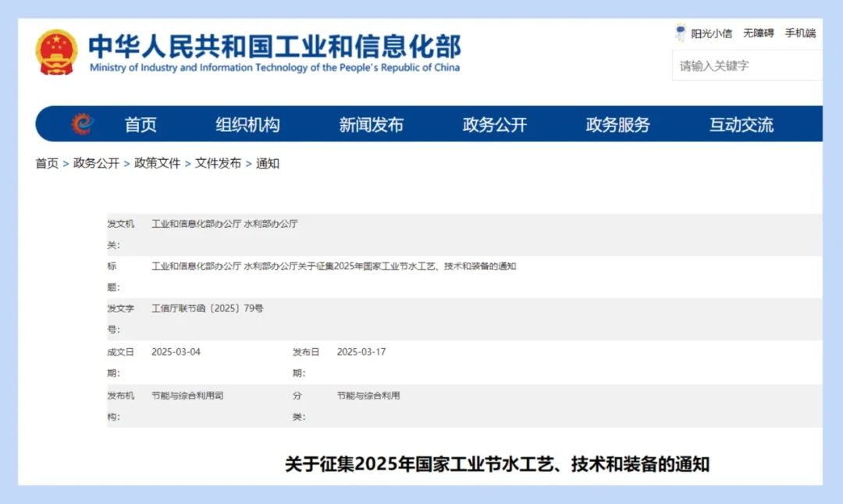This screenshot has width=843, height=504.
Task: Go to the 新闻发布 navigation tab
Action: 371,125
